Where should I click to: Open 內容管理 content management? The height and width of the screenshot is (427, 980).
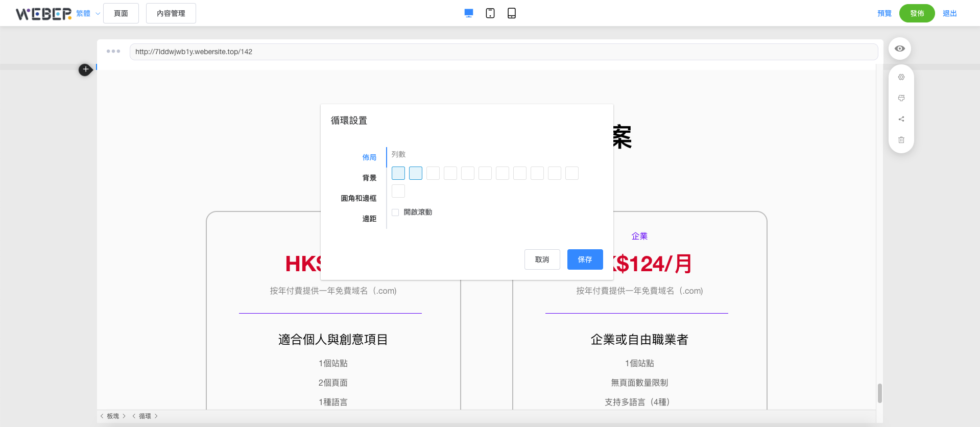(171, 13)
